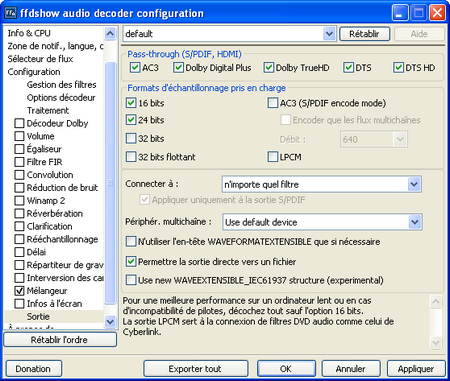Select the Traitement entry
Screen dimensions: 450x381
48,110
